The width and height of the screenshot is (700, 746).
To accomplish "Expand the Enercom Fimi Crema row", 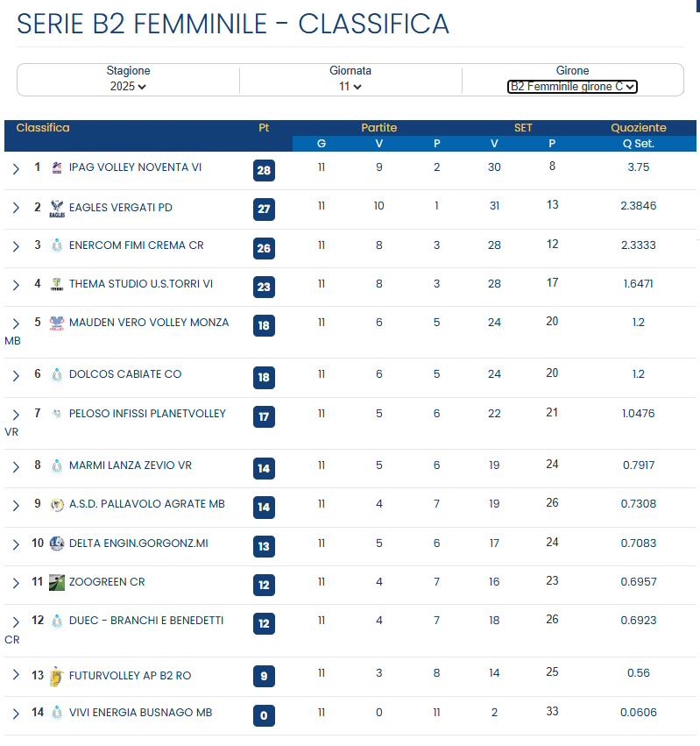I will [16, 246].
